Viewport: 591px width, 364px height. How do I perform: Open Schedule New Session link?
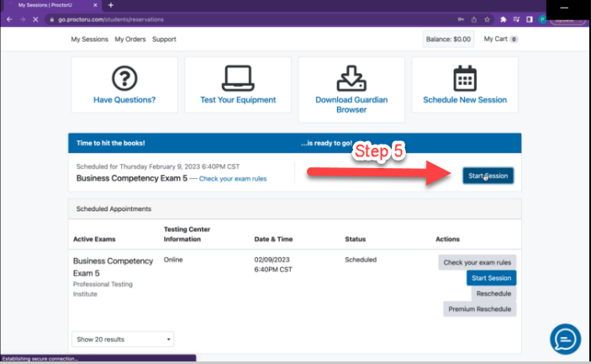[x=465, y=100]
